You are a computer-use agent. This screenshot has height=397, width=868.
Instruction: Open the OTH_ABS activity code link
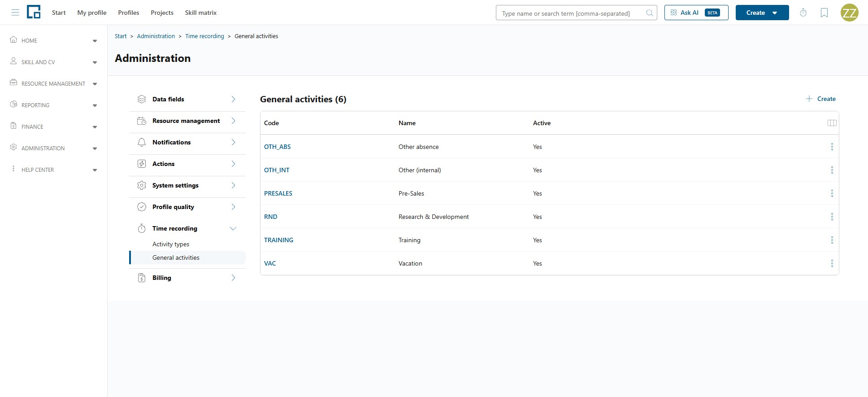point(277,147)
